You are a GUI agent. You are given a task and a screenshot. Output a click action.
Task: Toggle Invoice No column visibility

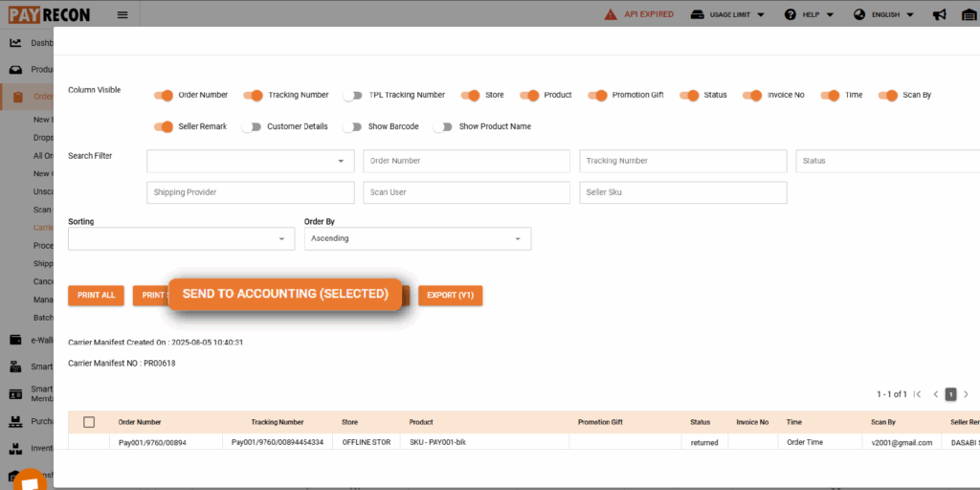point(752,96)
